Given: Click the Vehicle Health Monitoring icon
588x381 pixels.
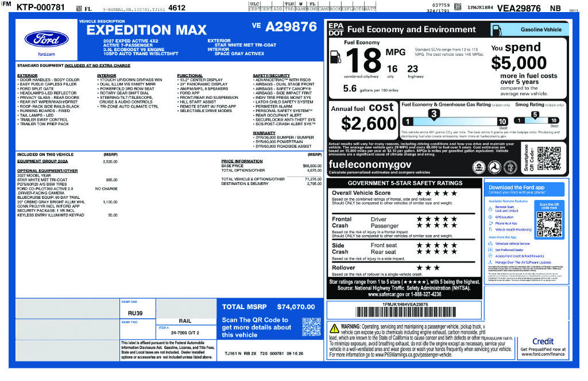Looking at the screenshot, I should click(490, 229).
